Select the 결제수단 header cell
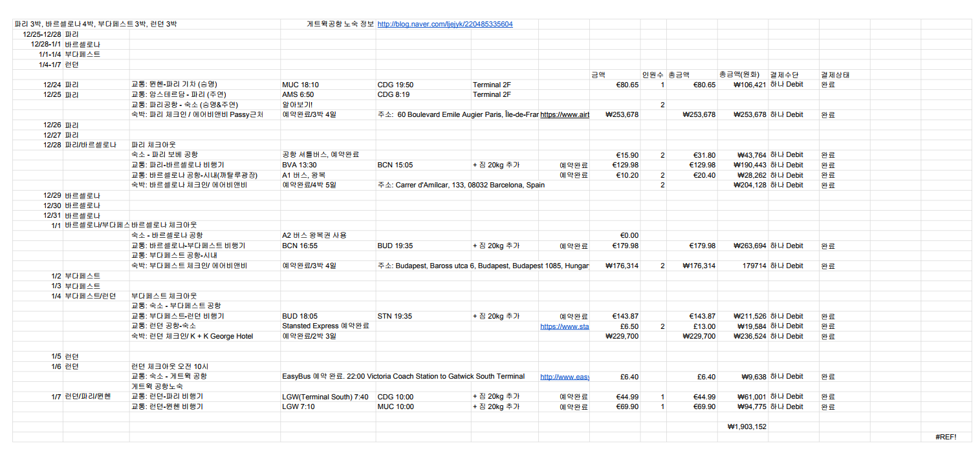The image size is (980, 453). (783, 75)
